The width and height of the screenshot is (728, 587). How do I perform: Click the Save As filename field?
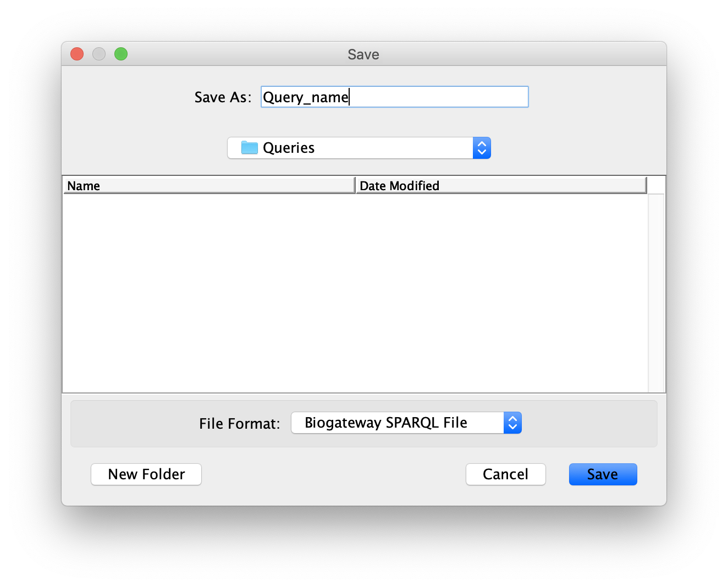pos(394,97)
